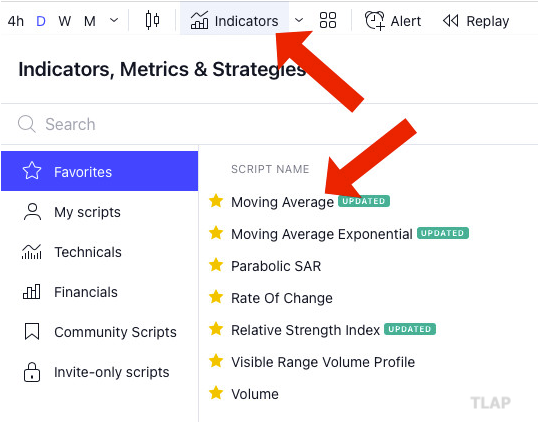Click the Invite-only scripts lock icon
Screen dimensions: 538x422
(x=32, y=372)
